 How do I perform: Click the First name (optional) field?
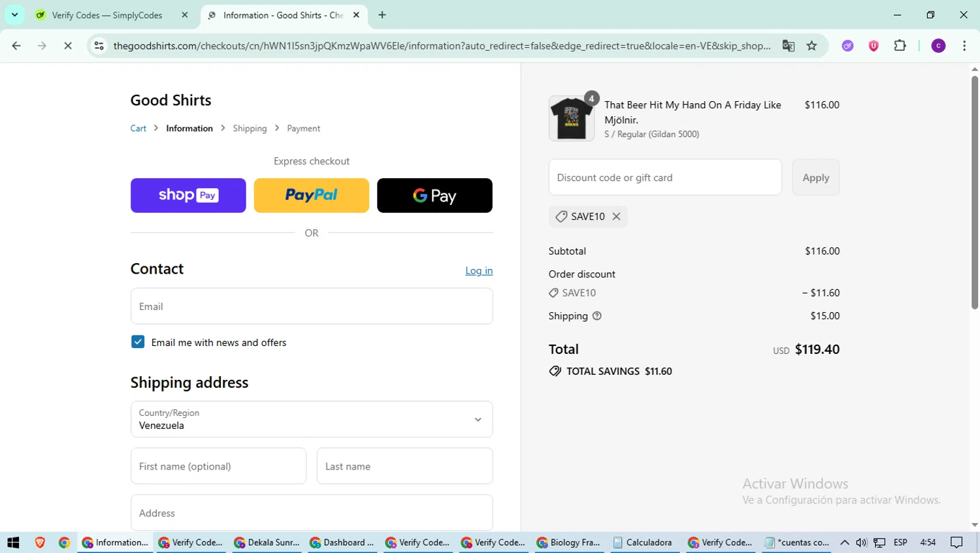(218, 466)
